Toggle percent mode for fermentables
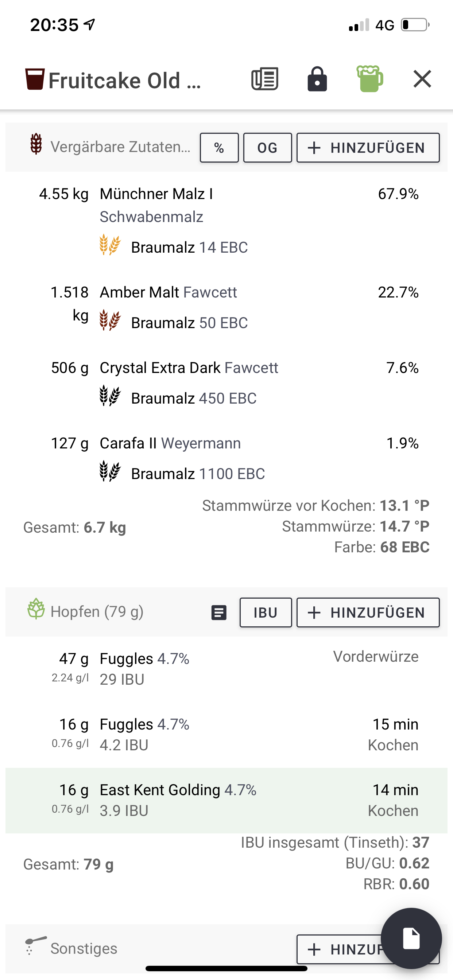The height and width of the screenshot is (980, 453). (x=219, y=148)
